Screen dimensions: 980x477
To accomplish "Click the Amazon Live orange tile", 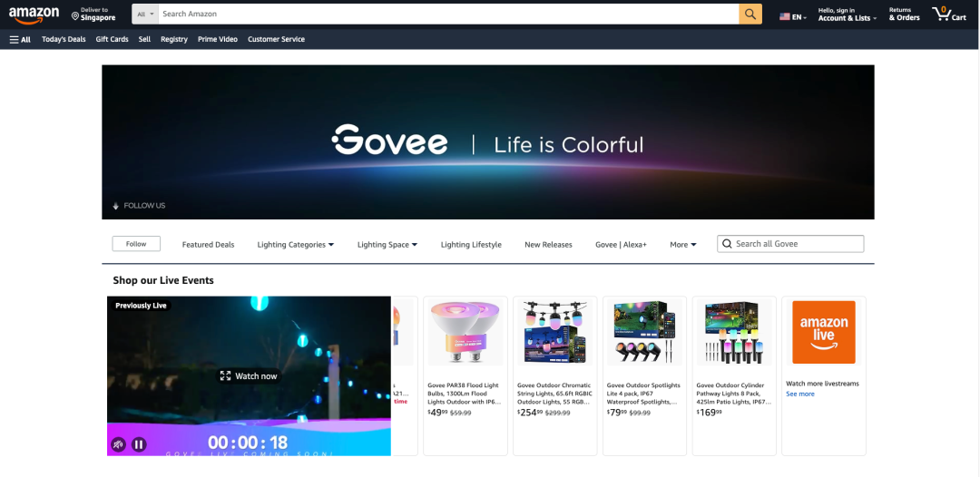I will [823, 332].
